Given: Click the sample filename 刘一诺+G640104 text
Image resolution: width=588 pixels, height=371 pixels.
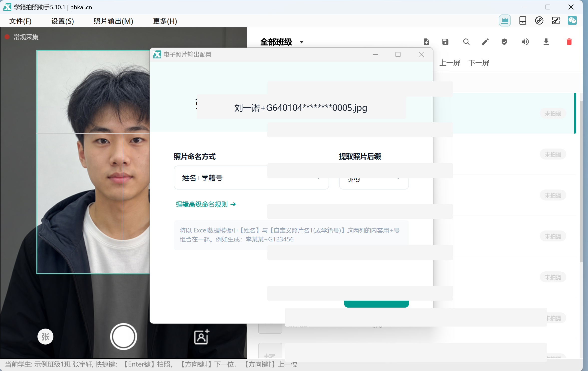Looking at the screenshot, I should (301, 108).
